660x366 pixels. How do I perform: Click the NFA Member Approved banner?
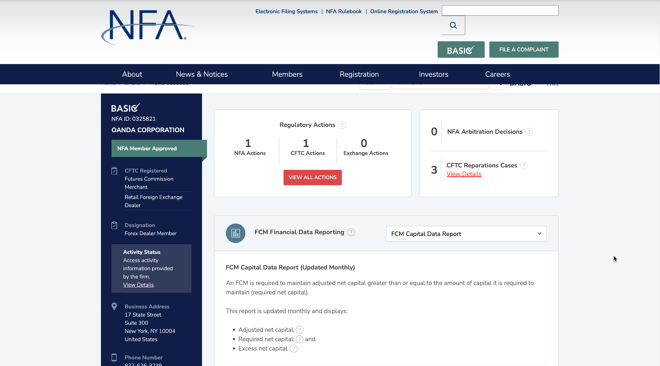tap(159, 149)
